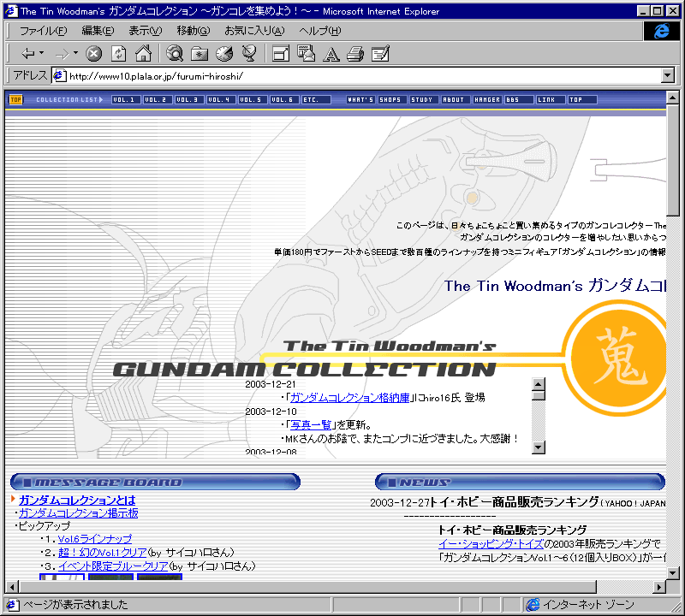Open the Forward button history dropdown arrow
The image size is (685, 616).
(75, 53)
